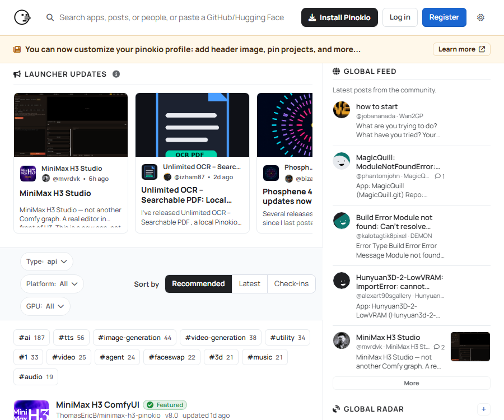Click the Pinokio face logo
This screenshot has width=504, height=420.
coord(22,17)
